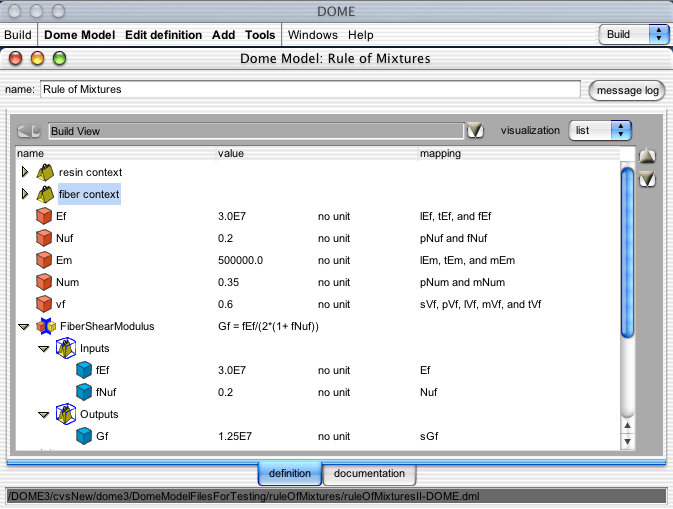Screen dimensions: 673x509
Task: Click the FiberShearModulus relation icon
Action: pyautogui.click(x=46, y=326)
